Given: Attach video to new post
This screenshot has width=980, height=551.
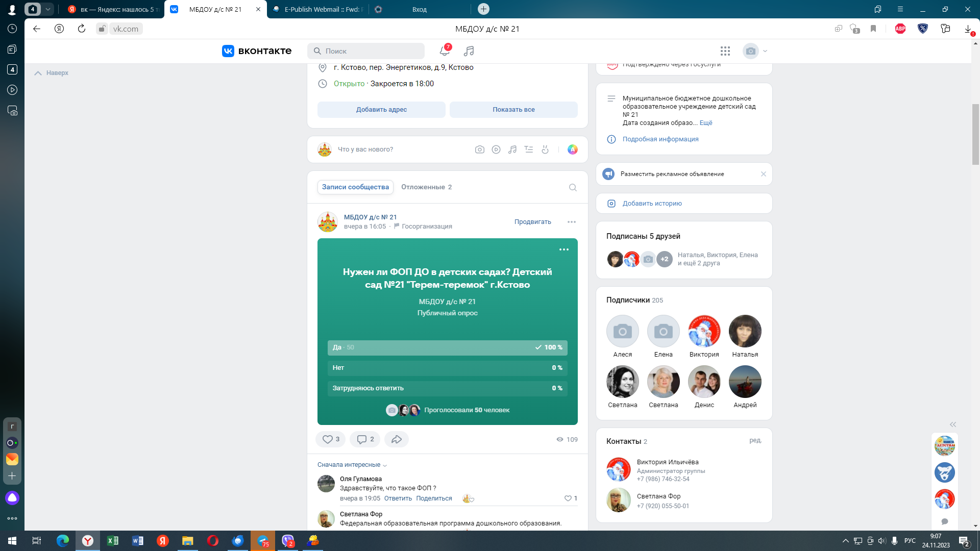Looking at the screenshot, I should (496, 149).
